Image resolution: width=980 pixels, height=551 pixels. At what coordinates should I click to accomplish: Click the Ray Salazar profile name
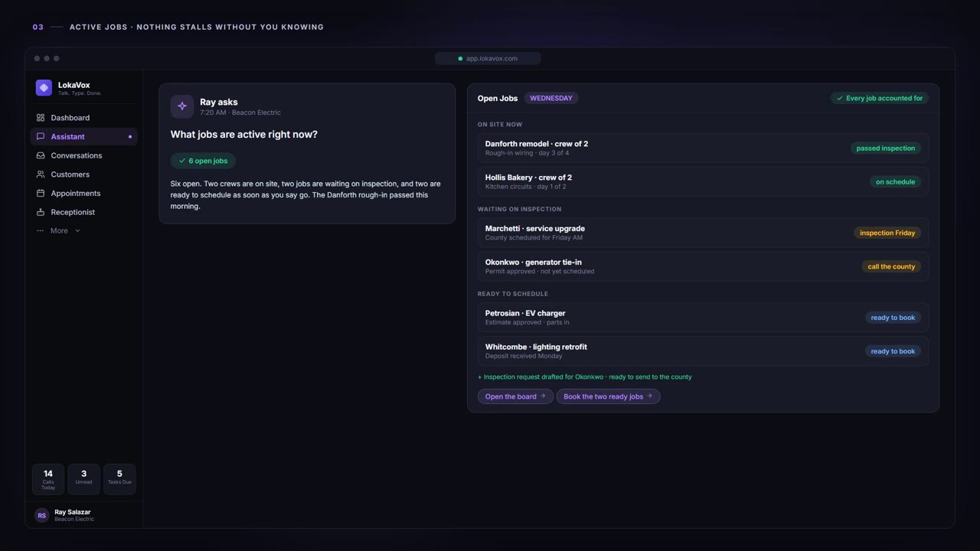tap(73, 512)
